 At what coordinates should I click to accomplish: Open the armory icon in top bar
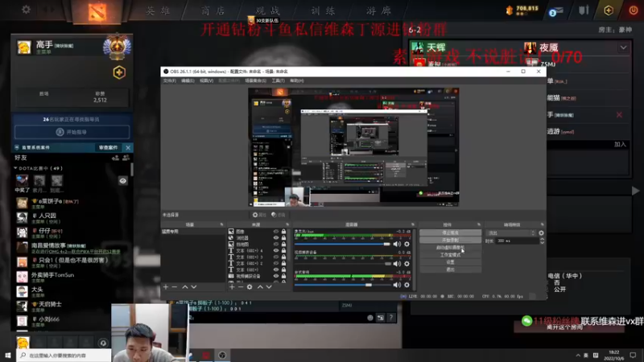pyautogui.click(x=584, y=10)
